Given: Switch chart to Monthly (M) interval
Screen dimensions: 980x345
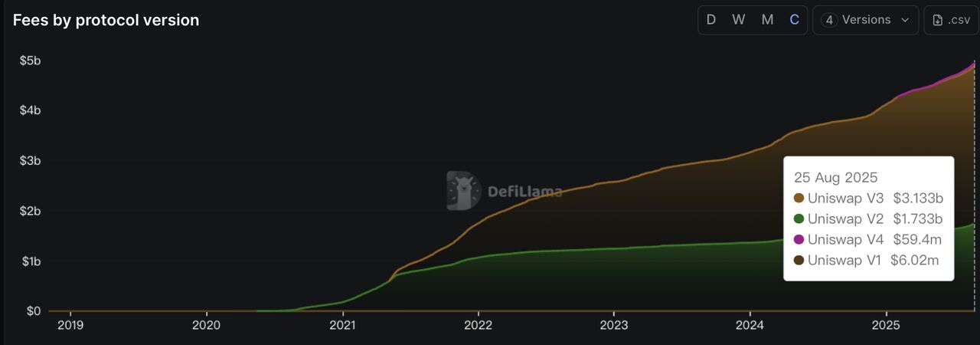Looking at the screenshot, I should coord(767,20).
